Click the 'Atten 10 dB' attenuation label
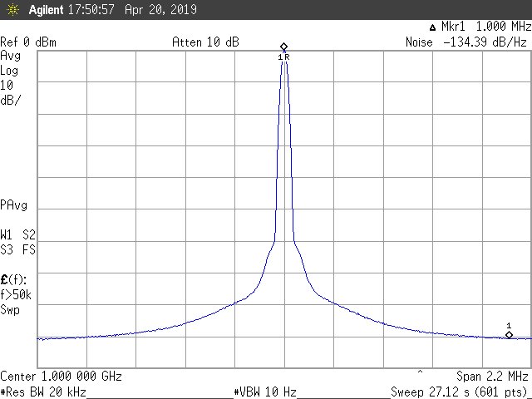The image size is (532, 399). click(205, 42)
